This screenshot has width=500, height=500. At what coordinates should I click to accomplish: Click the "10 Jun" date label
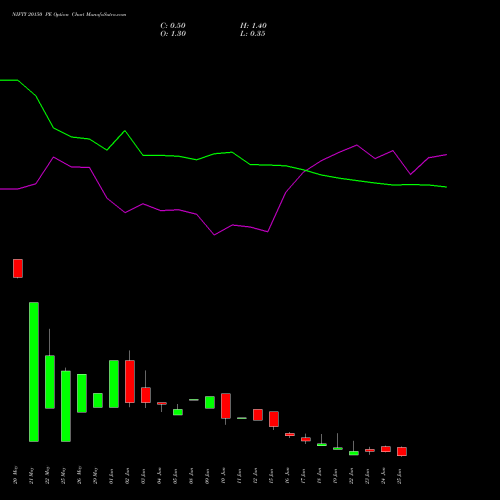[x=223, y=476]
